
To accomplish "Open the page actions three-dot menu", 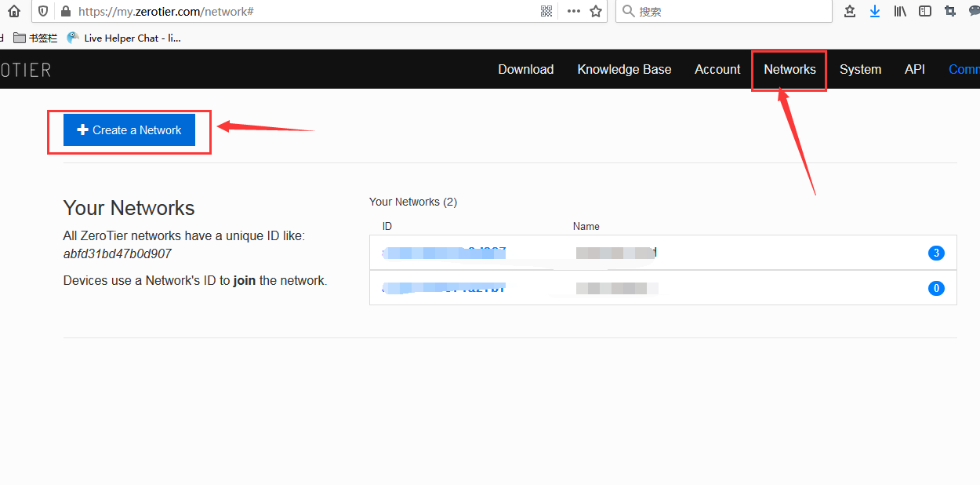I will click(x=574, y=11).
